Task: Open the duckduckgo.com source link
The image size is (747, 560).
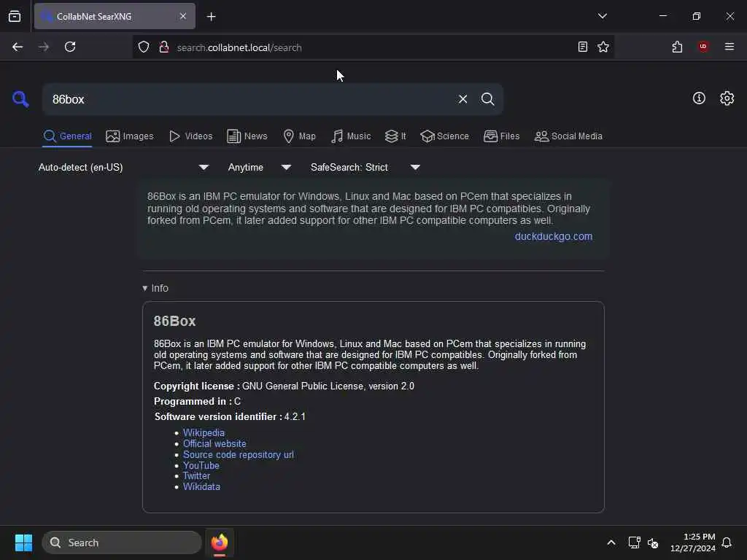Action: click(553, 237)
